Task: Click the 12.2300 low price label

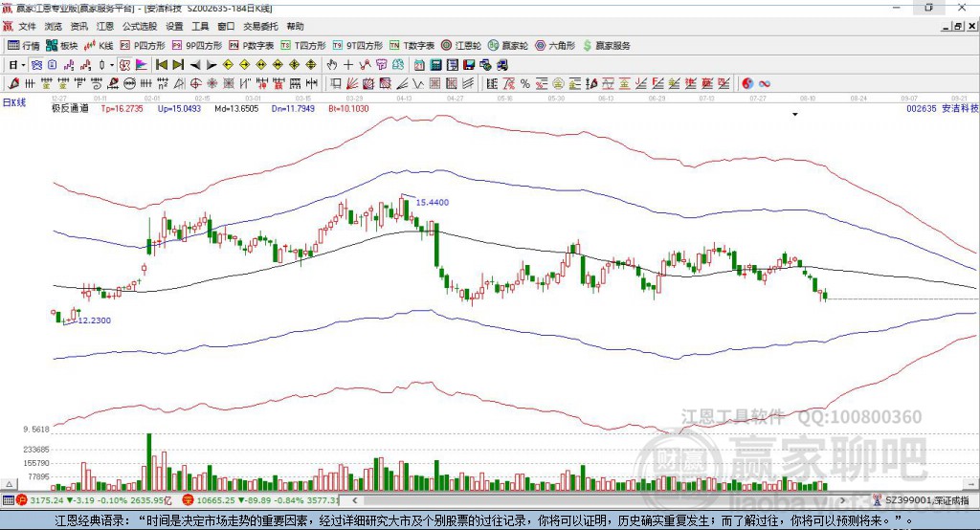Action: (x=95, y=320)
